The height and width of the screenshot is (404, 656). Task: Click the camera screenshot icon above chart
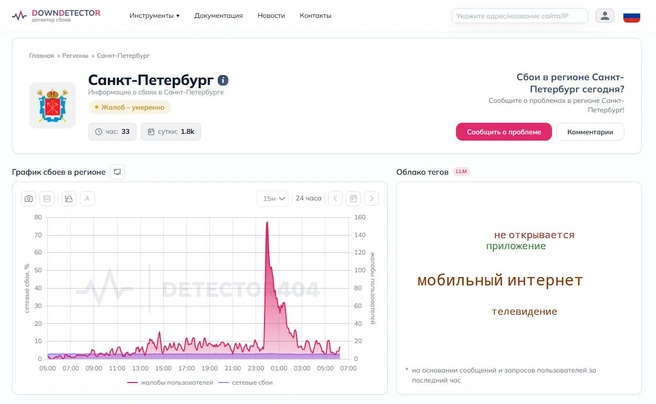(x=28, y=199)
